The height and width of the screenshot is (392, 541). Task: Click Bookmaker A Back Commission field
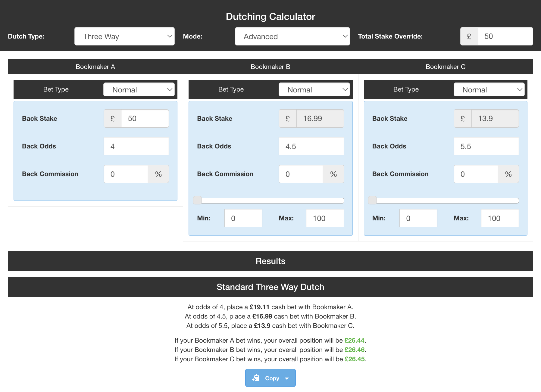(126, 174)
